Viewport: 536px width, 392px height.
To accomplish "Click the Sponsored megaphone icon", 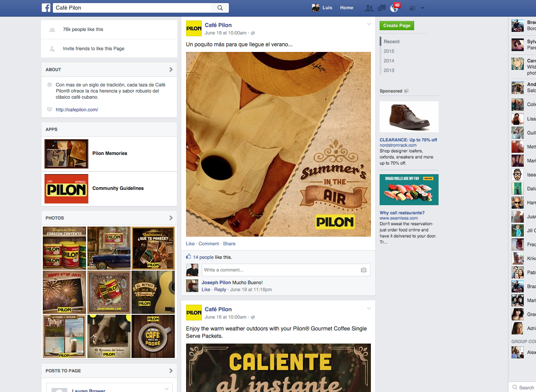I will [406, 91].
